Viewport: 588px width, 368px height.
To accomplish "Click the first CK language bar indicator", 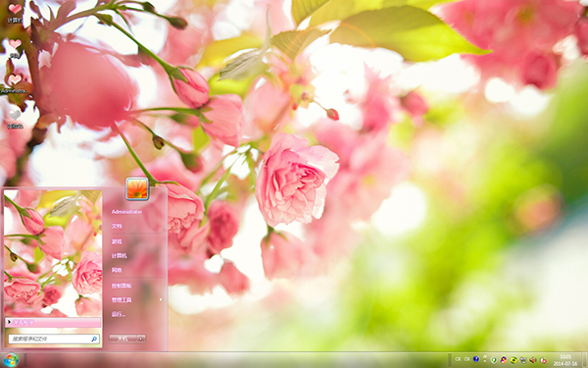I will 458,359.
